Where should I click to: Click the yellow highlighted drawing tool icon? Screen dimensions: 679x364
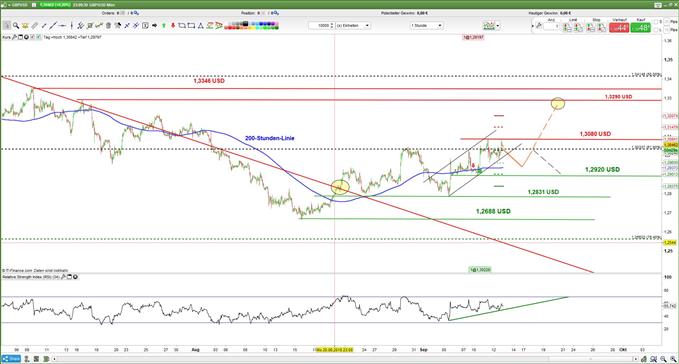click(25, 26)
